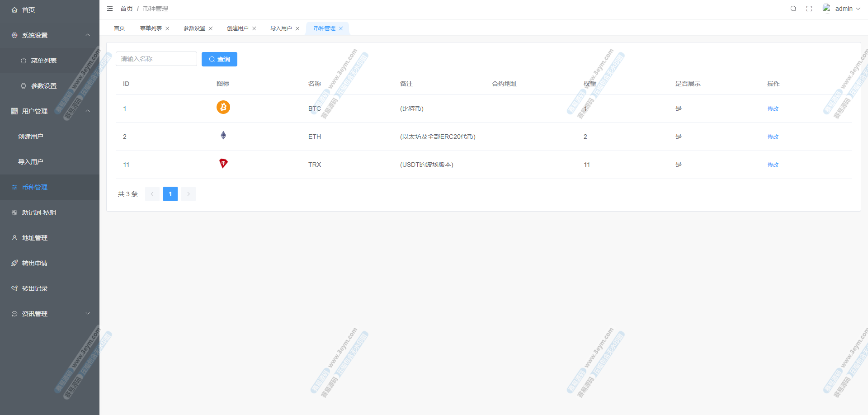The image size is (868, 415).
Task: Close the 菜单列表 tab
Action: (x=167, y=28)
